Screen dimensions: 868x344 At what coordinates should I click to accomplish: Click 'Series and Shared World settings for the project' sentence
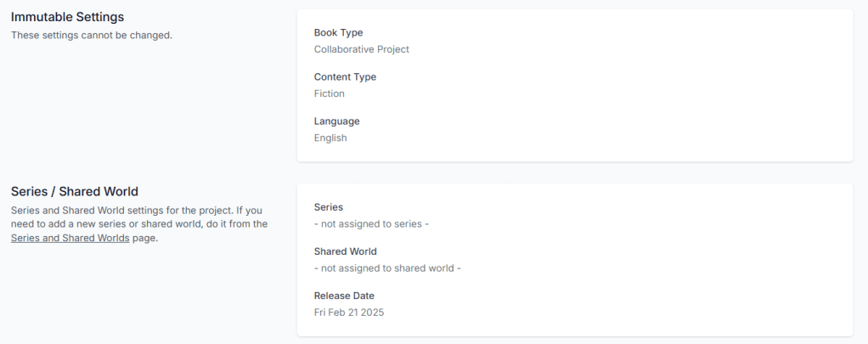click(119, 210)
